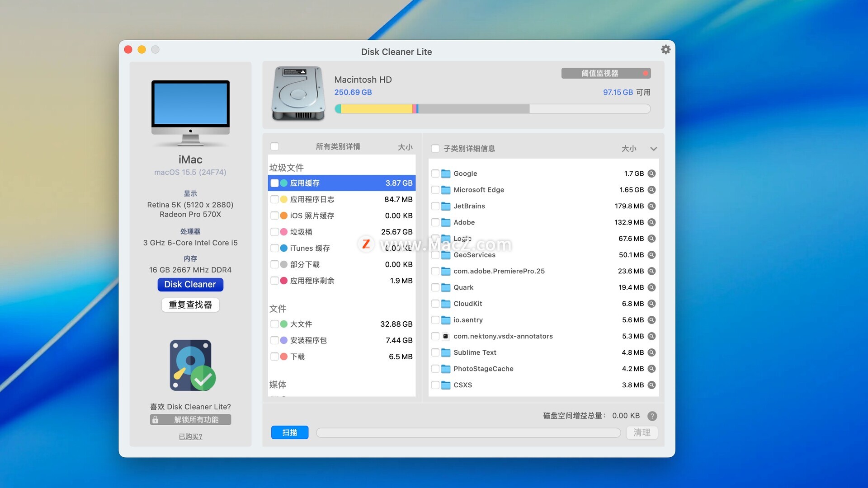Image resolution: width=868 pixels, height=488 pixels.
Task: Select the iTunes 缓存 category row
Action: [x=342, y=248]
